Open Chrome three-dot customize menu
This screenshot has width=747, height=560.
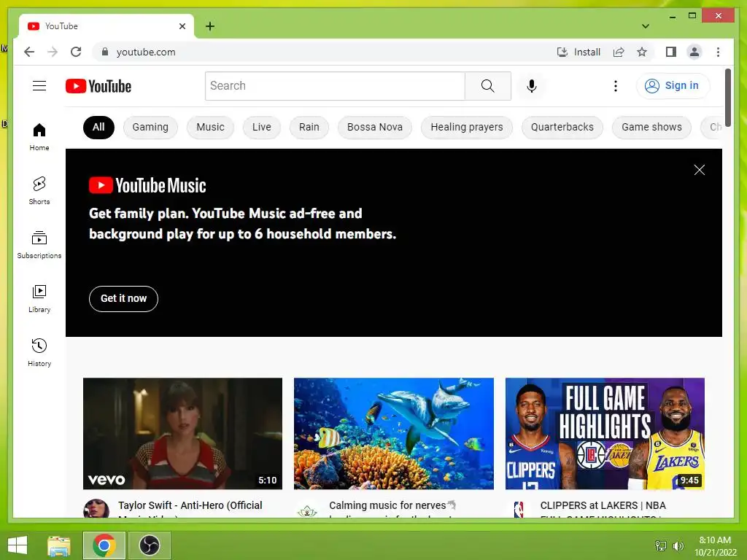tap(718, 52)
